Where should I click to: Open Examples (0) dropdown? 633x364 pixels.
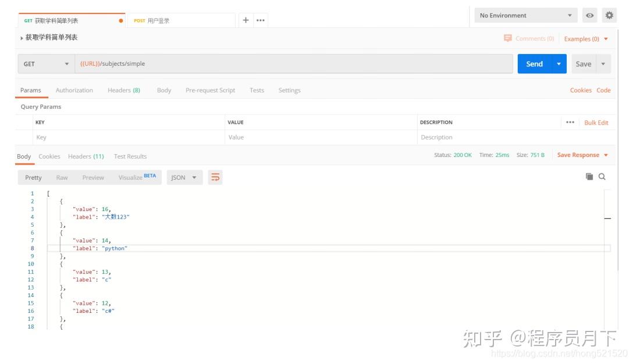click(586, 39)
